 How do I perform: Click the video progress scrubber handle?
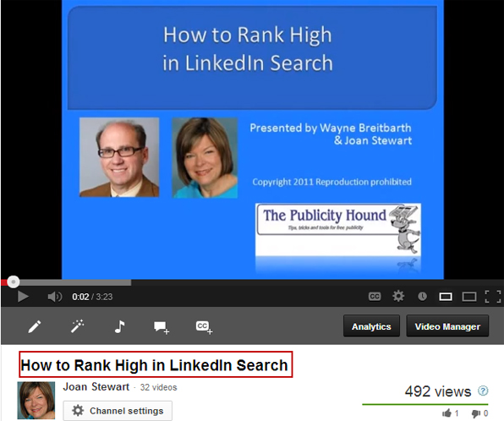coord(14,282)
